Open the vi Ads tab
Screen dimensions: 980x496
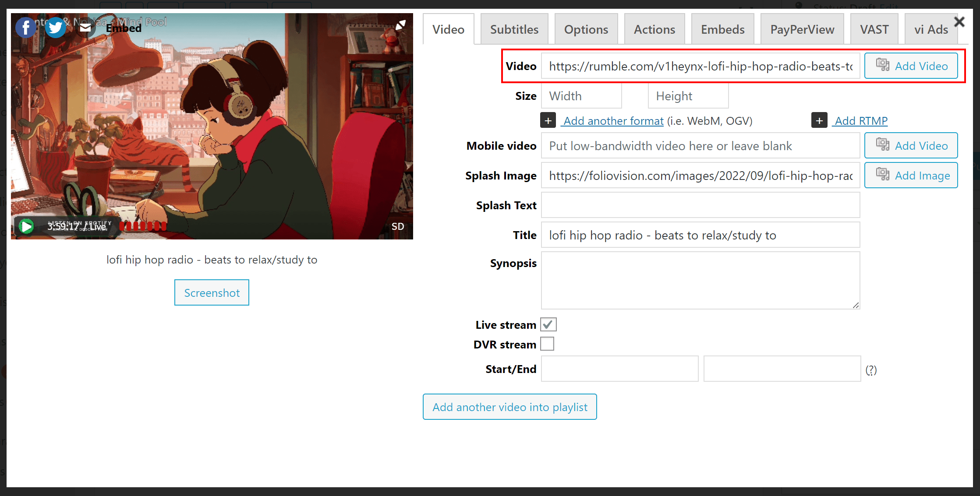[x=931, y=29]
